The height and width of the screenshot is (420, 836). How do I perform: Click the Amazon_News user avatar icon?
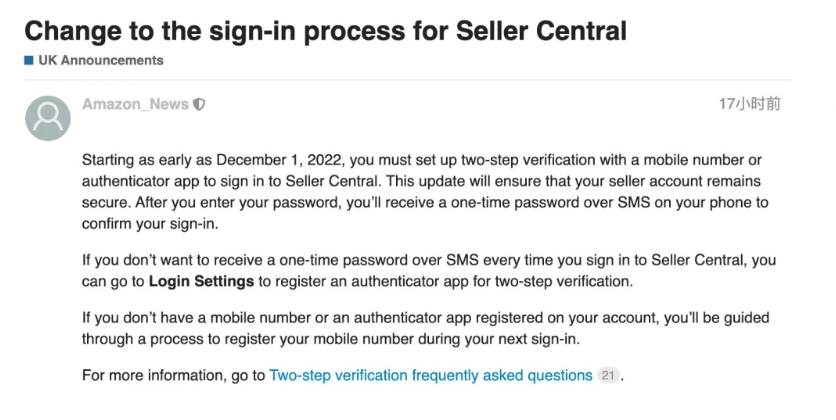[48, 118]
